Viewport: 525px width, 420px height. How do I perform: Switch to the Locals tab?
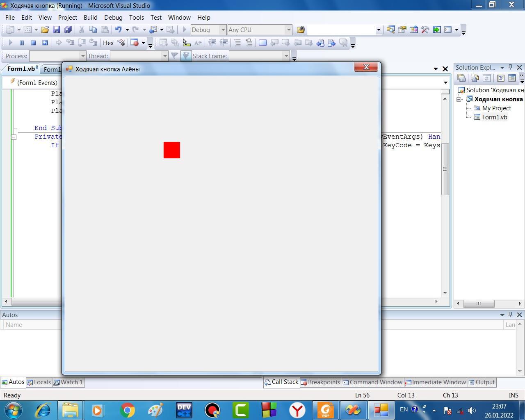coord(39,382)
